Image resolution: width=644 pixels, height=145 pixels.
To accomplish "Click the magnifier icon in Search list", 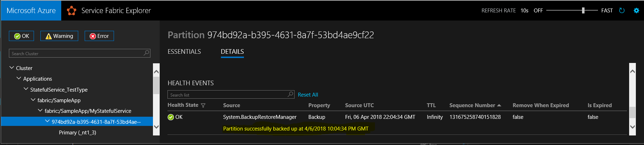I will (290, 94).
